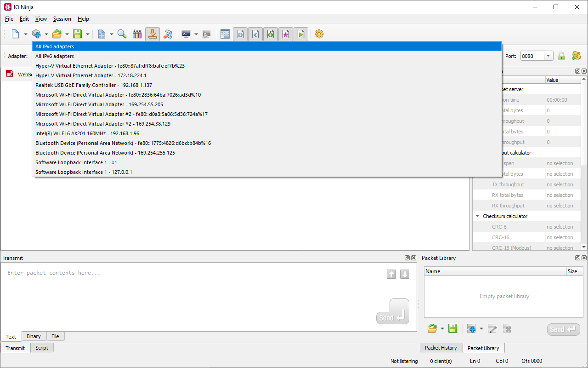Viewport: 588px width, 368px height.
Task: Click the listen plug icon at the far right
Action: [x=577, y=56]
